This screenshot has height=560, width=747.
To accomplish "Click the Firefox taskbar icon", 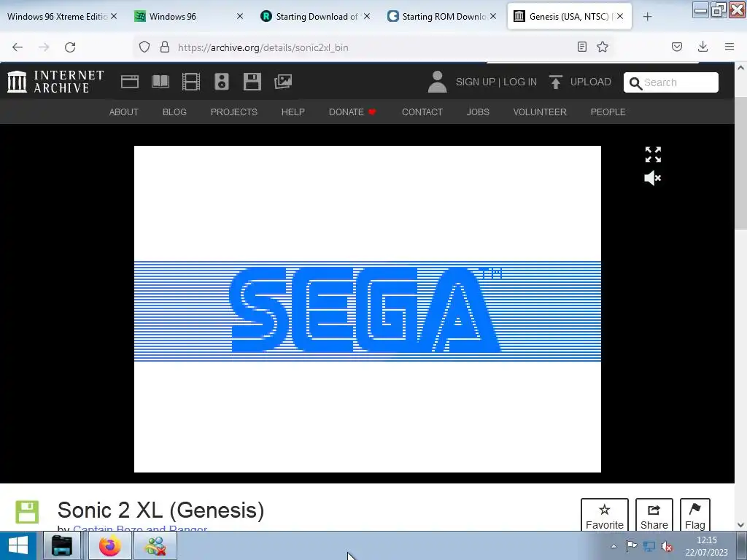I will (110, 545).
